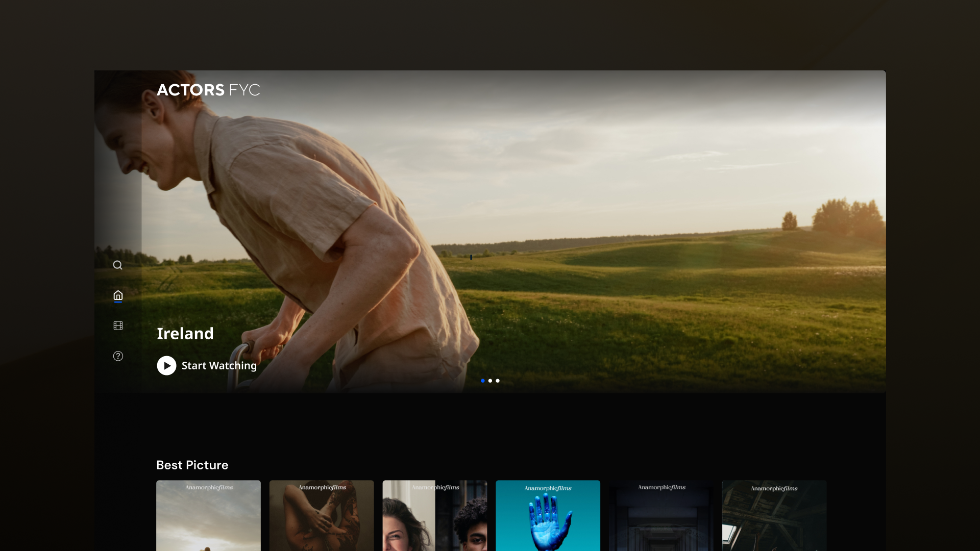Click the white play button beside Start Watching
Viewport: 980px width, 551px height.
[x=166, y=366]
